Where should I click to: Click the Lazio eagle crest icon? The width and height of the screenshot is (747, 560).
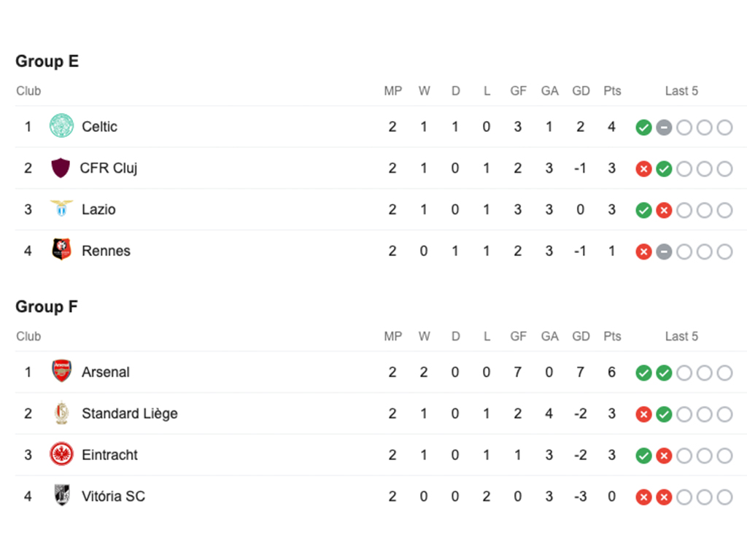point(61,209)
